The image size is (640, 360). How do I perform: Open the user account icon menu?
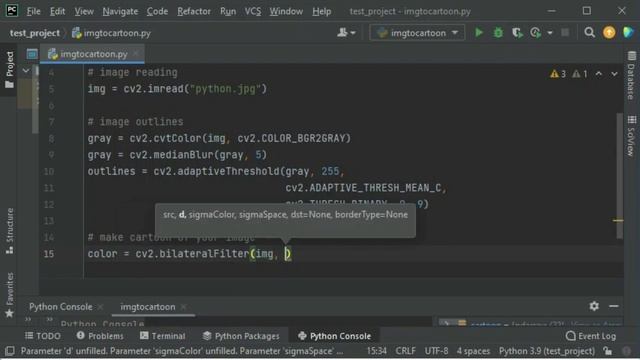pyautogui.click(x=346, y=33)
